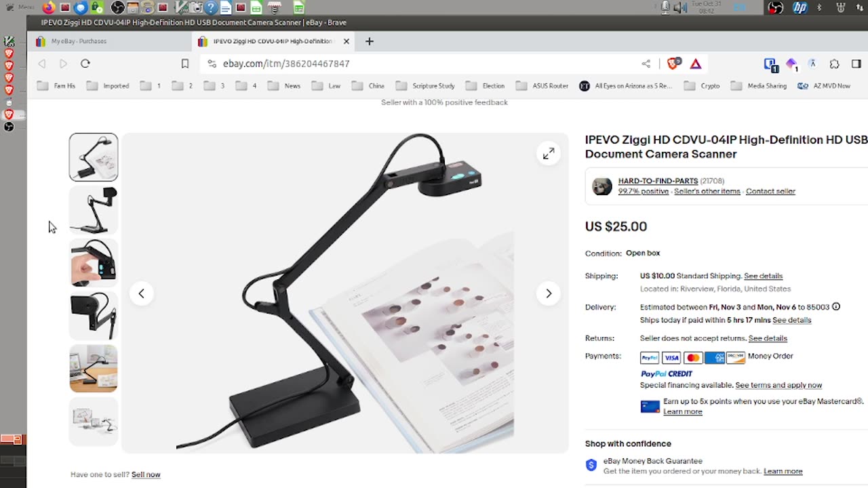Screen dimensions: 868x488
Task: Open the China bookmark folder
Action: 368,86
